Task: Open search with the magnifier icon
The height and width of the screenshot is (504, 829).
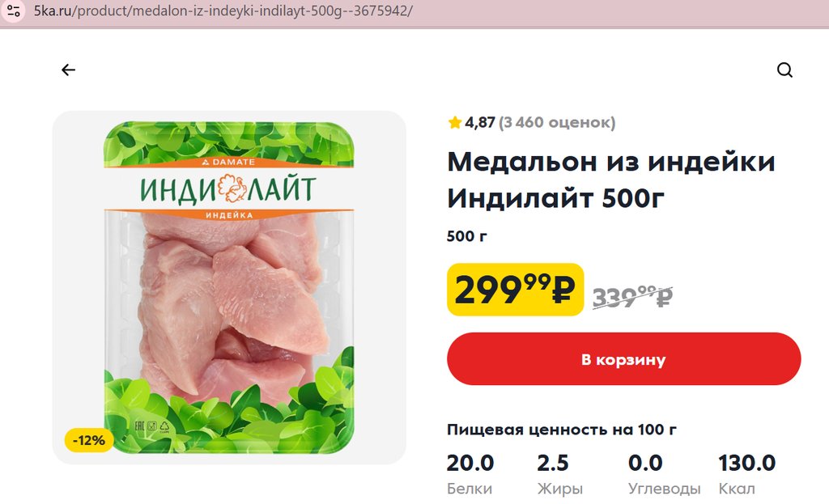Action: point(784,70)
